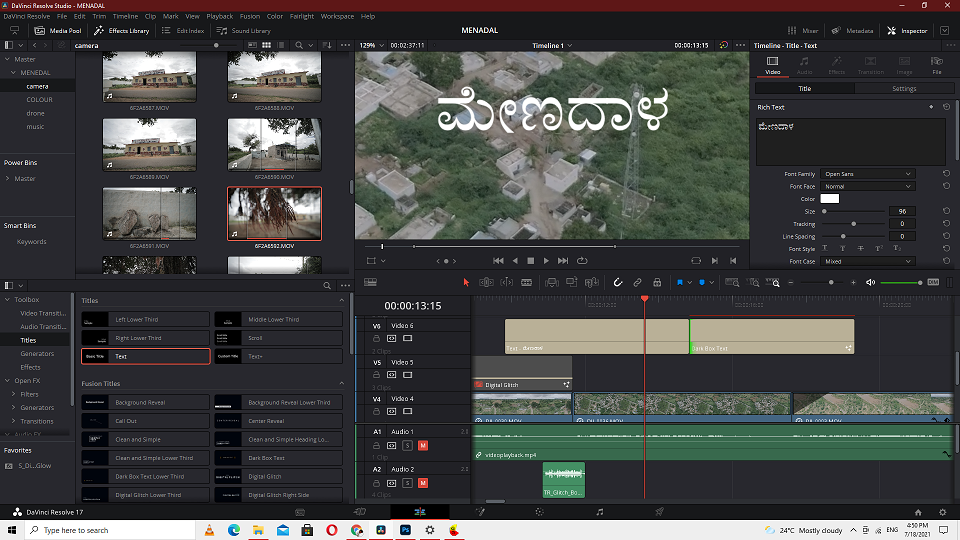960x540 pixels.
Task: Open Metadata panel button
Action: pos(852,31)
